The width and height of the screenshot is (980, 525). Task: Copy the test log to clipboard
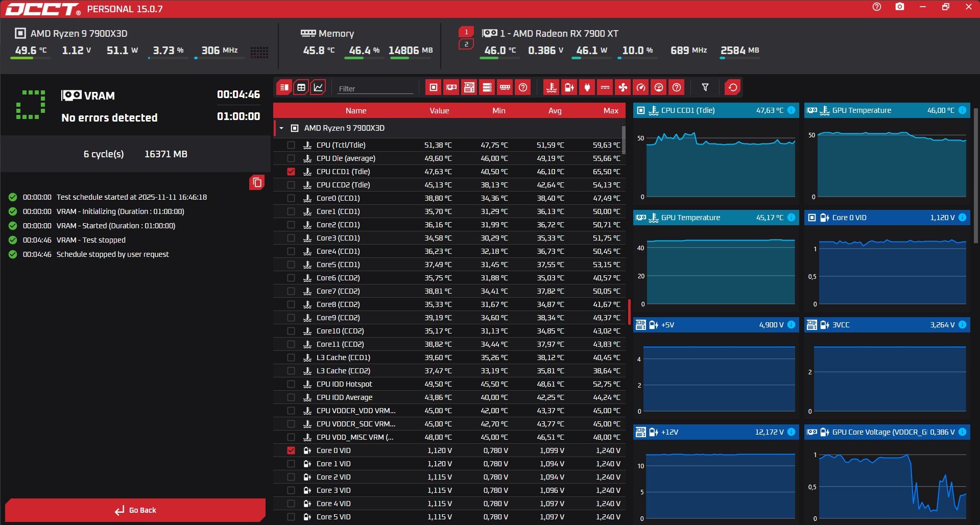pos(257,182)
